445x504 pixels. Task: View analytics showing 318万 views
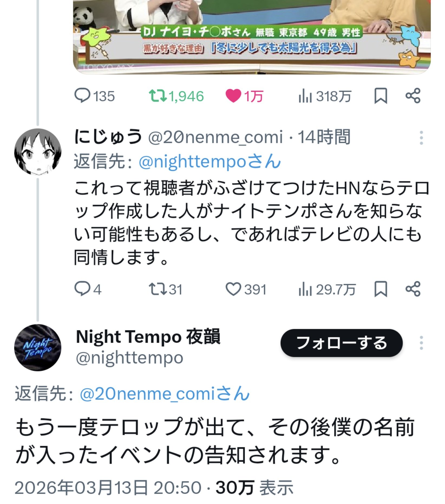[x=325, y=96]
